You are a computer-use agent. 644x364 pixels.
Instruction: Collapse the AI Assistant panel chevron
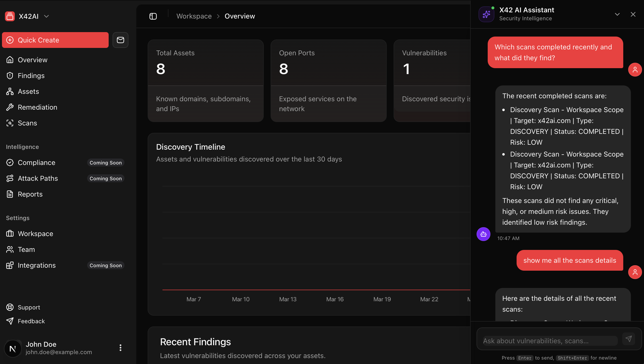point(617,14)
